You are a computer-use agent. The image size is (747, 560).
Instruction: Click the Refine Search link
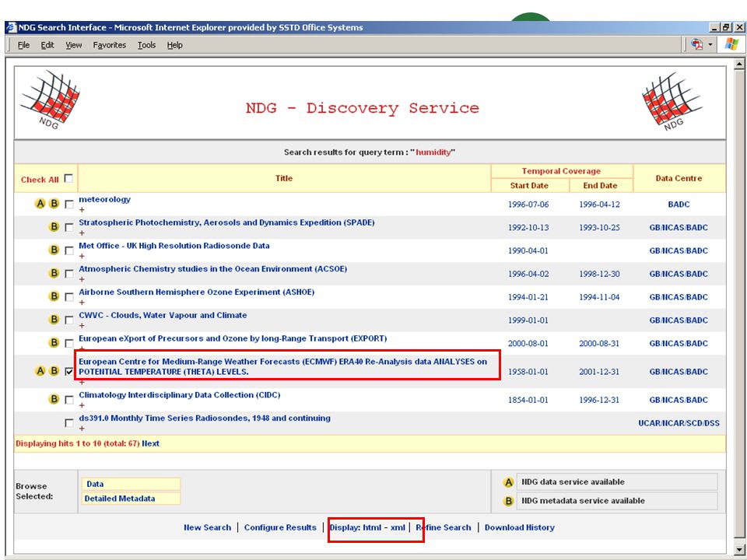click(x=443, y=527)
